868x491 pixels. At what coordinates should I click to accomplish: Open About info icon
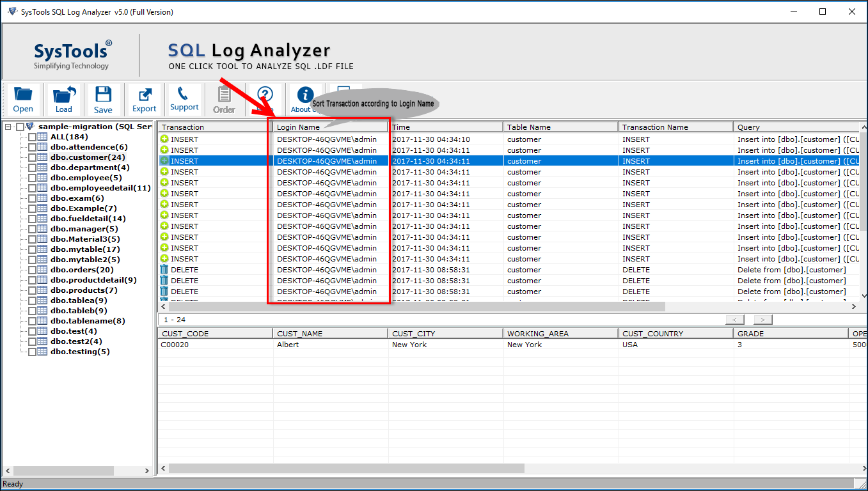pyautogui.click(x=306, y=94)
